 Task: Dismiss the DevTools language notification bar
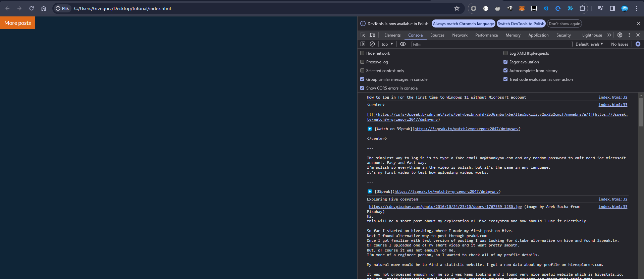[639, 23]
